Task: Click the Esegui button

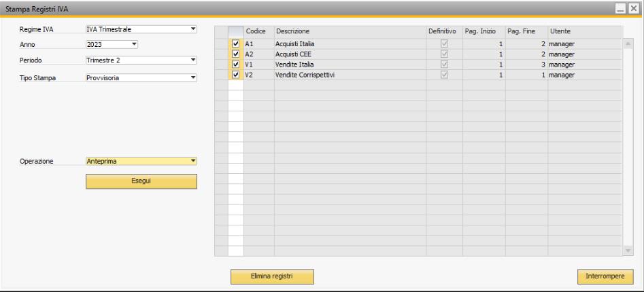Action: [141, 181]
